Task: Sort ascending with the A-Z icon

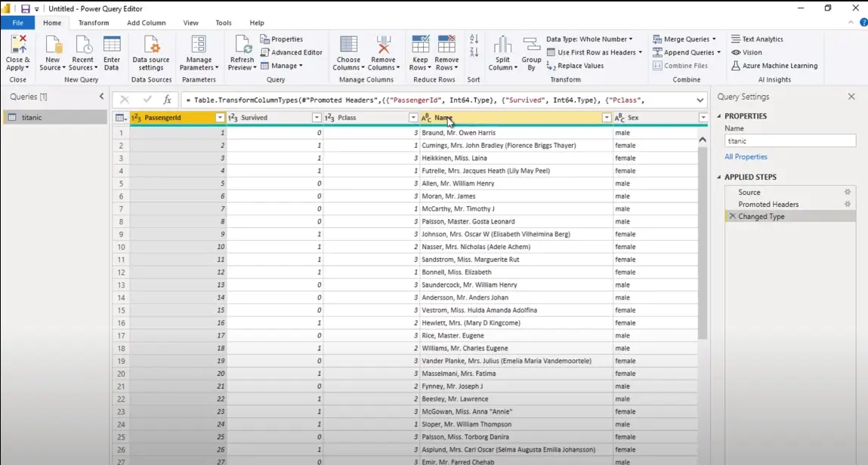Action: coord(474,39)
